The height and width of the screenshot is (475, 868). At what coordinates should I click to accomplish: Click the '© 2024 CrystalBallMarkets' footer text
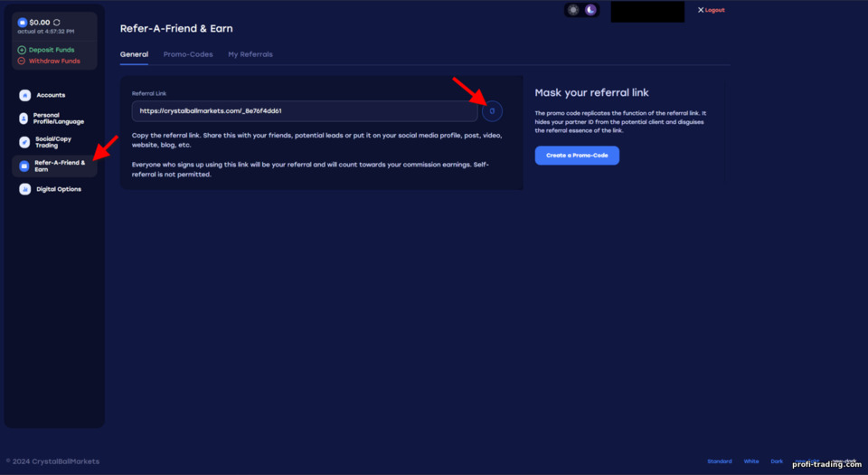click(x=52, y=461)
